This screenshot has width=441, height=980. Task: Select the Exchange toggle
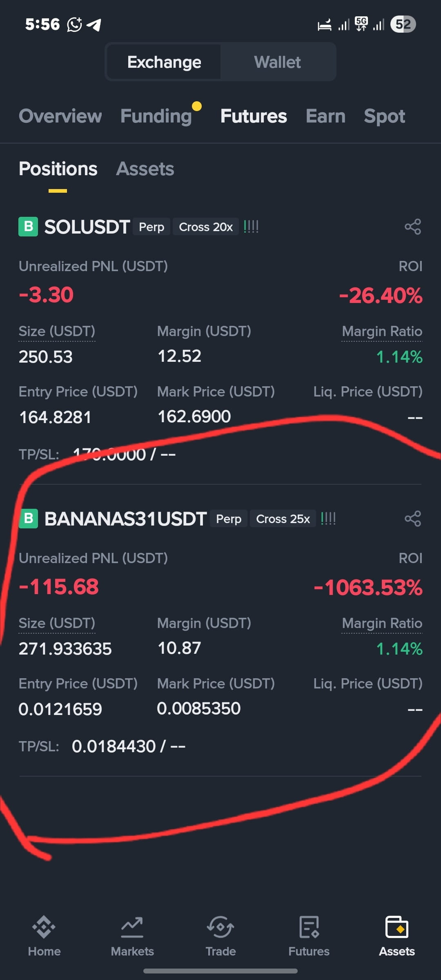click(164, 62)
